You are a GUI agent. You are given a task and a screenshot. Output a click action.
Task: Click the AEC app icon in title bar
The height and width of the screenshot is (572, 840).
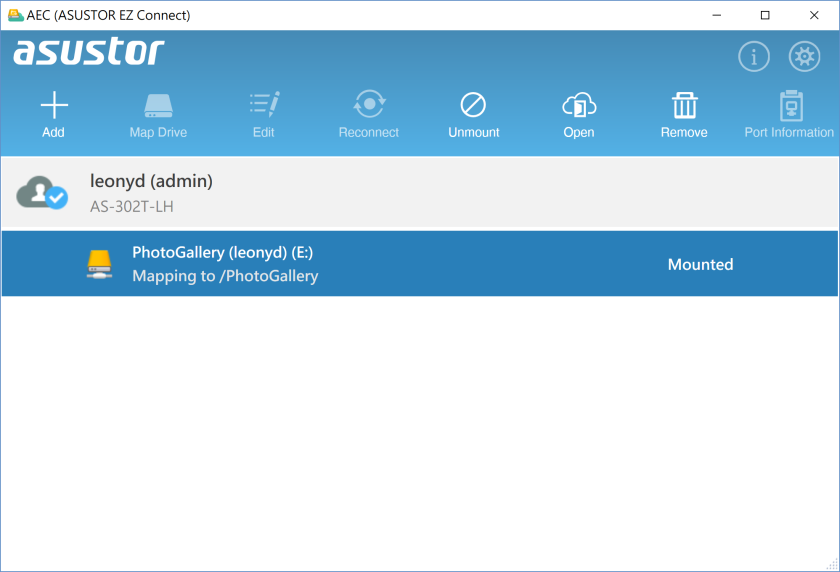coord(16,15)
